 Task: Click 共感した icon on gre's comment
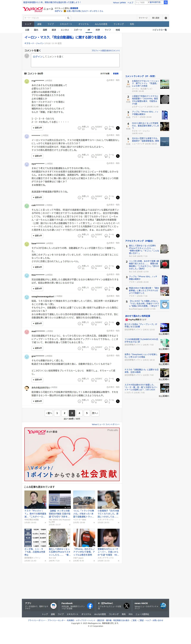(x=79, y=380)
